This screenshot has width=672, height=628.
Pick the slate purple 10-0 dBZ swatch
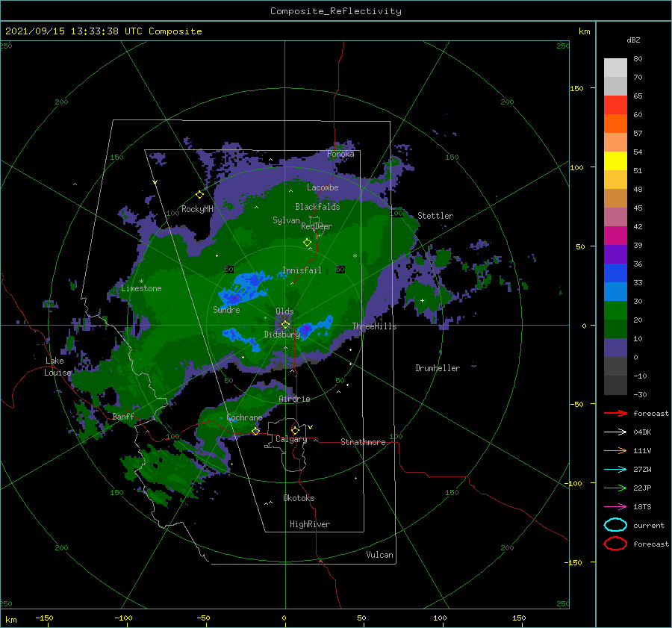tap(615, 348)
